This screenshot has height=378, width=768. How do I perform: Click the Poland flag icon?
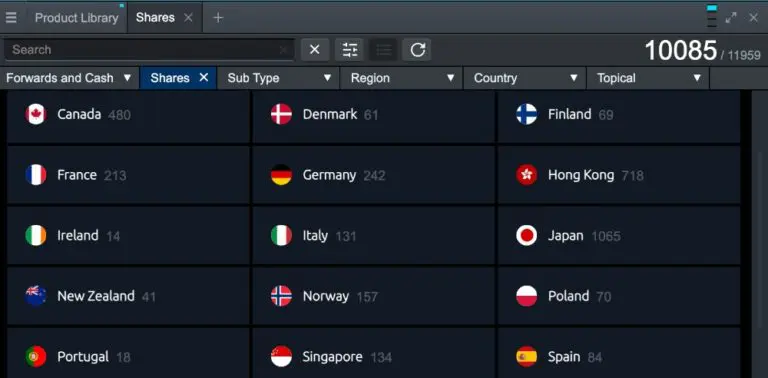point(527,296)
